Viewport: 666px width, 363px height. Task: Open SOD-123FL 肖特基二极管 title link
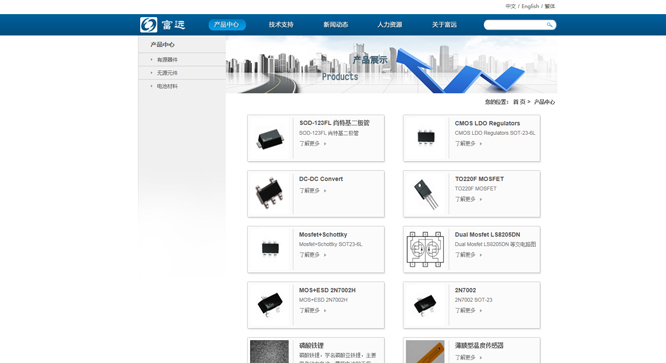click(334, 123)
